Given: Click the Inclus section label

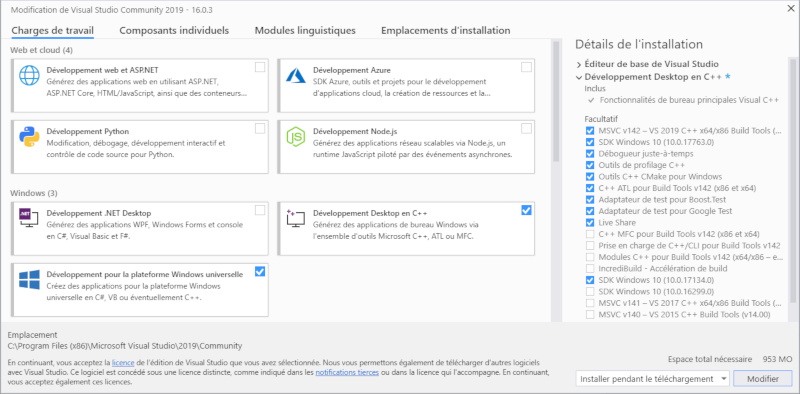Looking at the screenshot, I should pyautogui.click(x=595, y=88).
